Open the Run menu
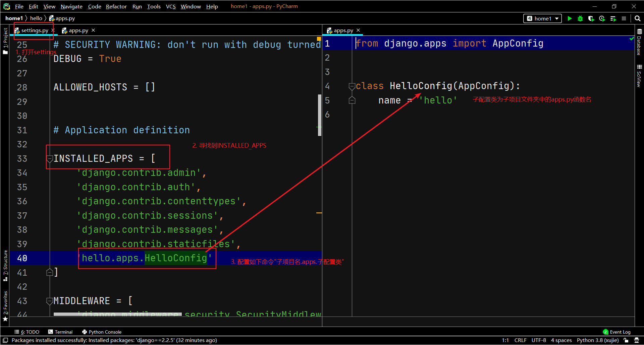Image resolution: width=644 pixels, height=345 pixels. 137,6
